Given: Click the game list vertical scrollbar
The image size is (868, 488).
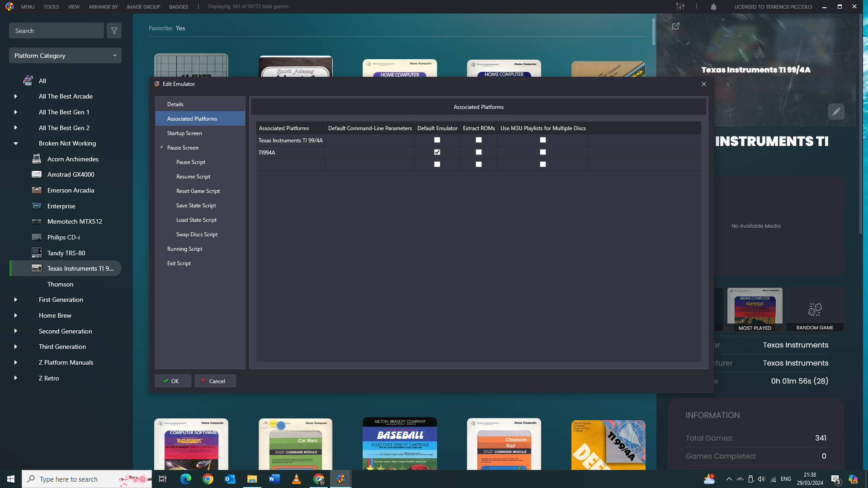Looking at the screenshot, I should click(x=654, y=32).
